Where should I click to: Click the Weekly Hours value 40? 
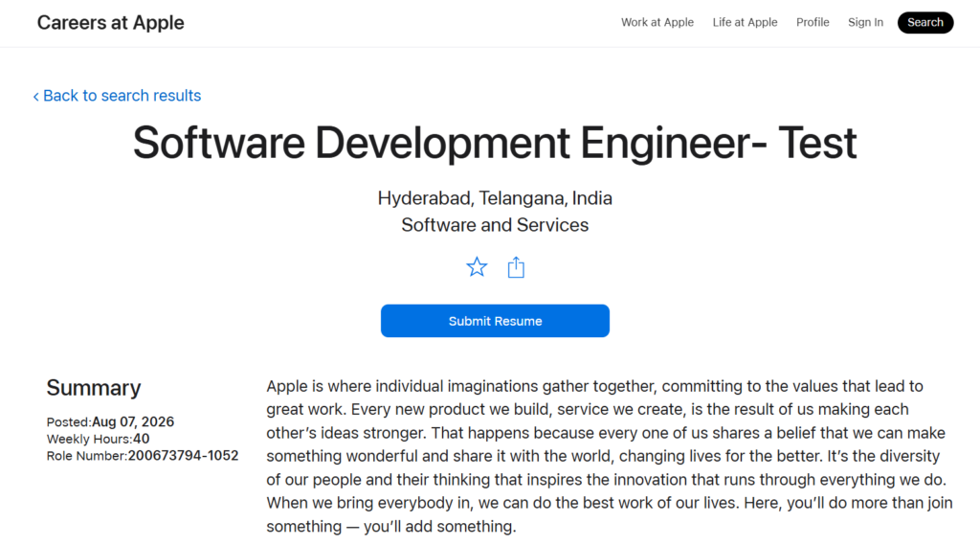(142, 439)
